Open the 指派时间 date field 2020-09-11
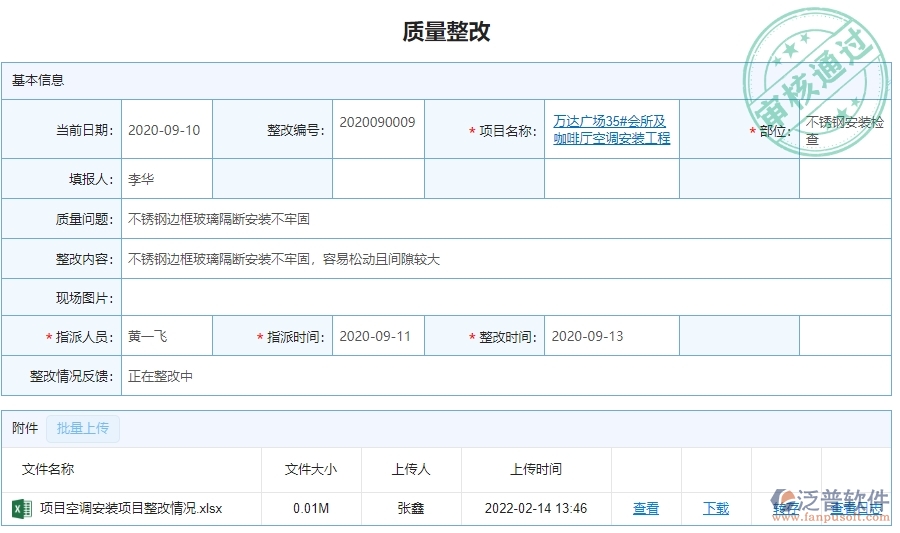The height and width of the screenshot is (533, 900). pyautogui.click(x=377, y=337)
